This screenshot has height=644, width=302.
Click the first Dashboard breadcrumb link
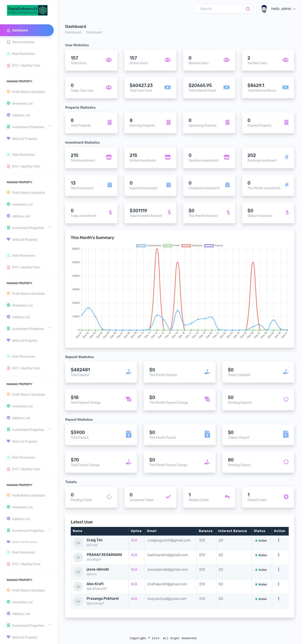coord(73,32)
